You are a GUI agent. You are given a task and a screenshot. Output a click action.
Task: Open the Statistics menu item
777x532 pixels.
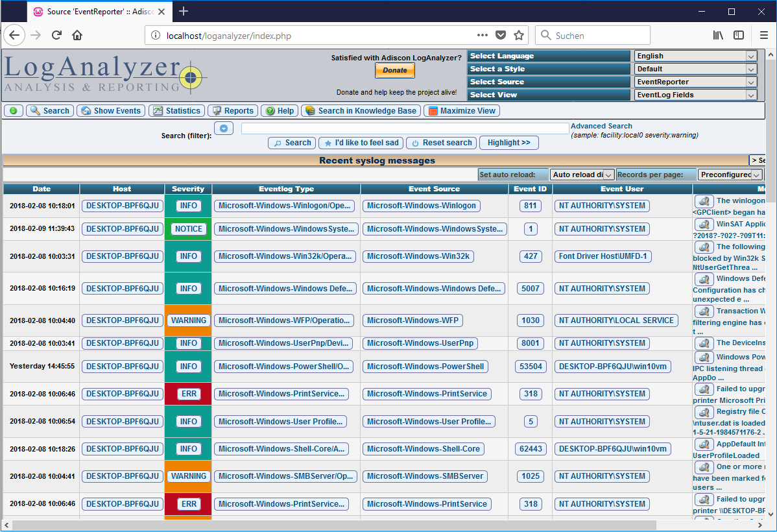tap(177, 110)
